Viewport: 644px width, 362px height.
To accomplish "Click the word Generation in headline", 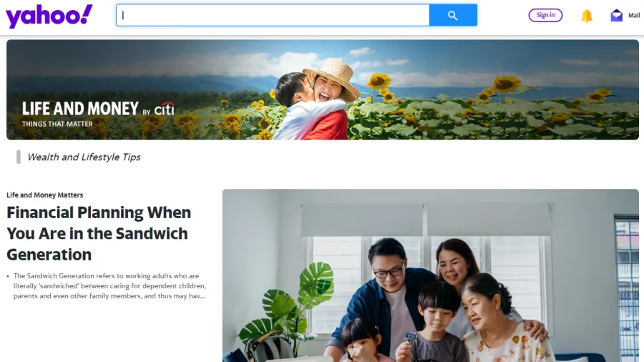I will (x=49, y=255).
